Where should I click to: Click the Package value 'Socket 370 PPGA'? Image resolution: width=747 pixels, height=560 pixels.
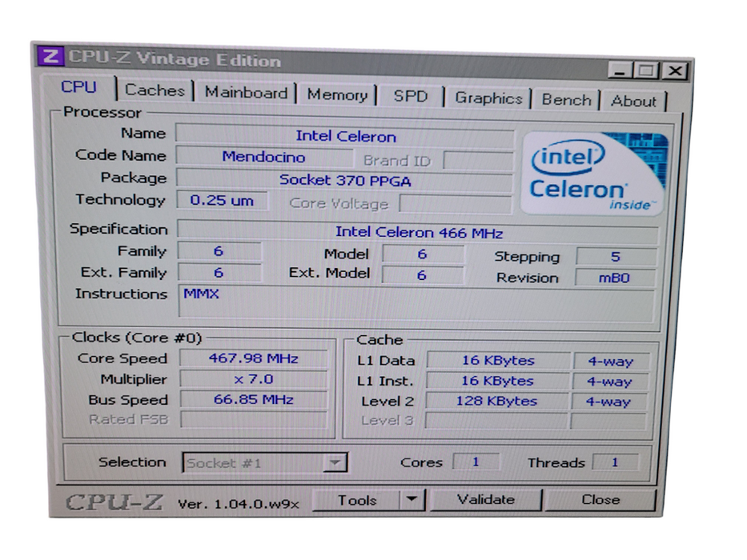click(x=345, y=180)
